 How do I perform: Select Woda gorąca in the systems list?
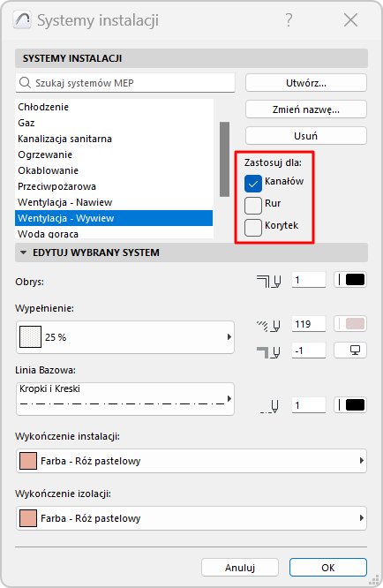tap(114, 233)
